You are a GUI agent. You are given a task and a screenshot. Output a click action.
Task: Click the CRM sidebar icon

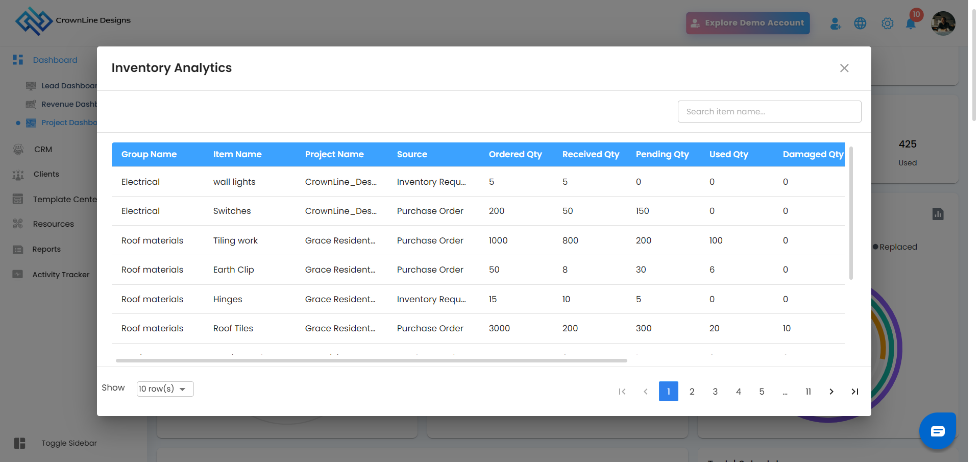18,149
